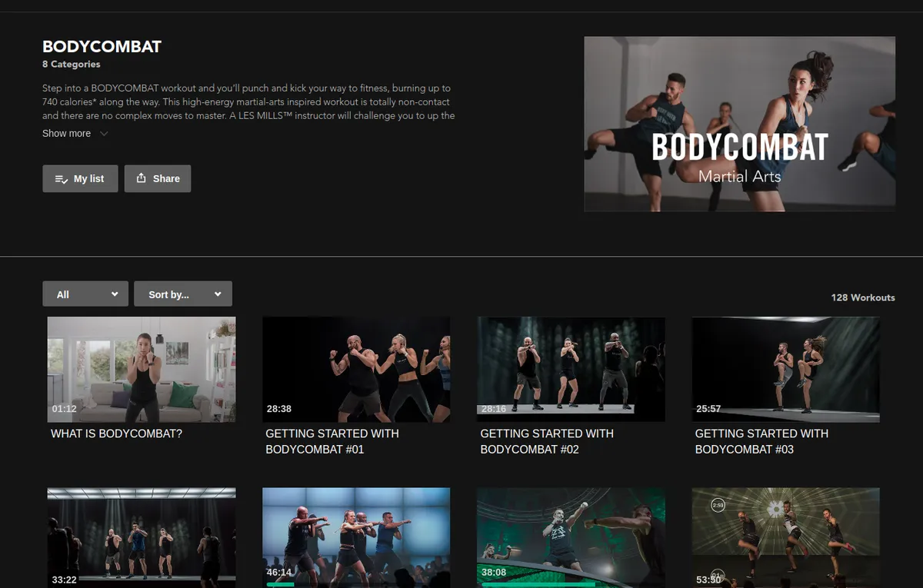Viewport: 923px width, 588px height.
Task: Open Getting Started #02 thumbnail showing 28:16
Action: (571, 369)
